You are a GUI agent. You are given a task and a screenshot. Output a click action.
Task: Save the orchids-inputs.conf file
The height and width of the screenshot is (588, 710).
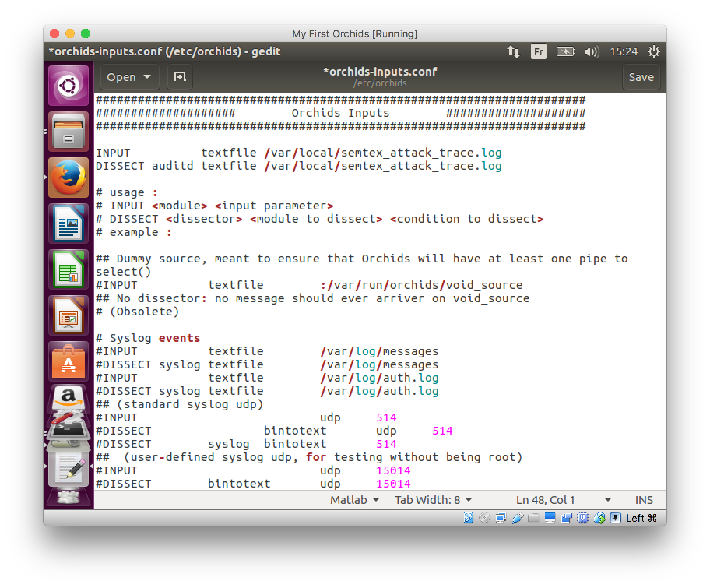point(641,77)
